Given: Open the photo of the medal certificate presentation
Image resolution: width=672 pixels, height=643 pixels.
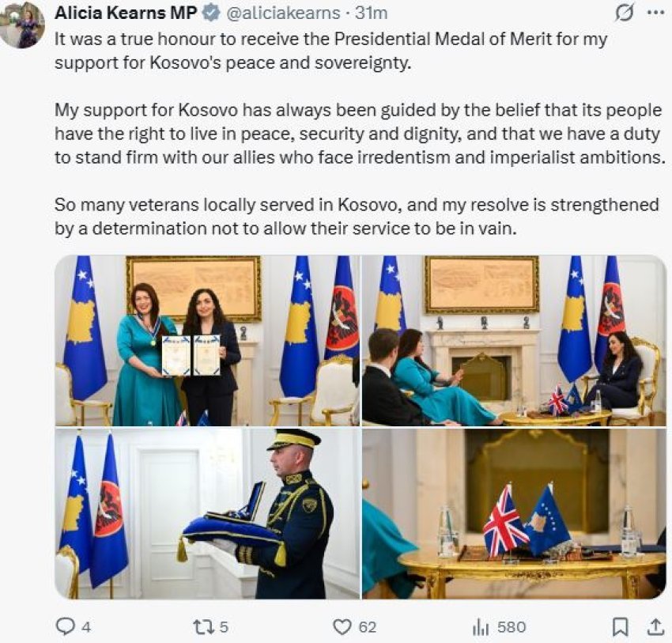Looking at the screenshot, I should pyautogui.click(x=206, y=340).
